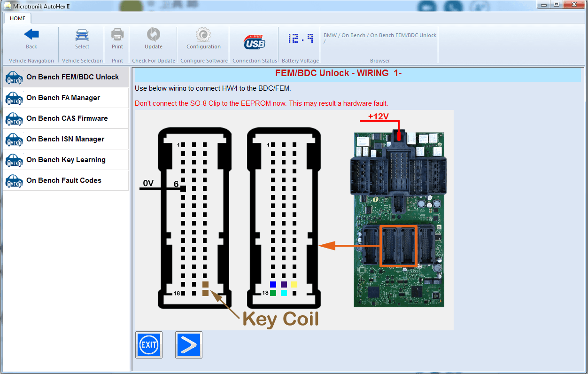Click the purple pin on the right connector

pyautogui.click(x=284, y=284)
